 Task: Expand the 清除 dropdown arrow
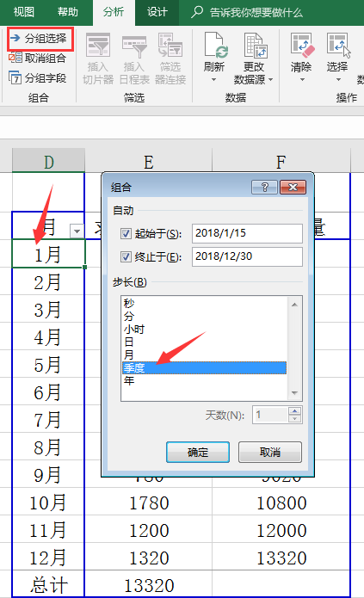[x=302, y=80]
